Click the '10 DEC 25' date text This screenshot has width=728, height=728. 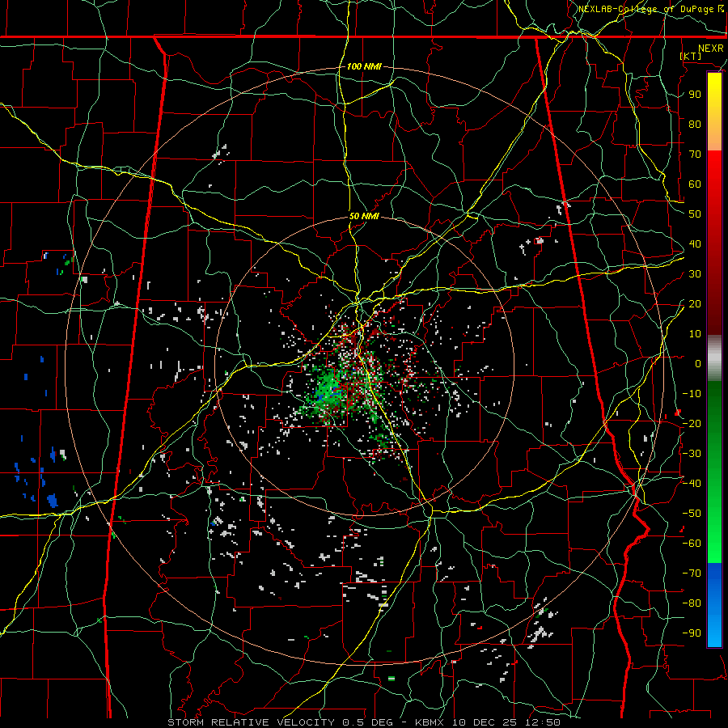[483, 722]
